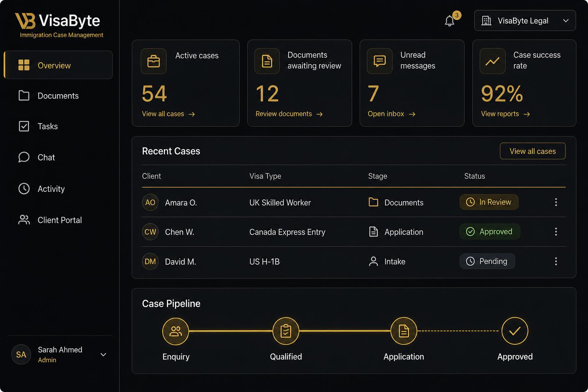588x392 pixels.
Task: Expand the VisaByte Legal organization dropdown
Action: click(525, 21)
